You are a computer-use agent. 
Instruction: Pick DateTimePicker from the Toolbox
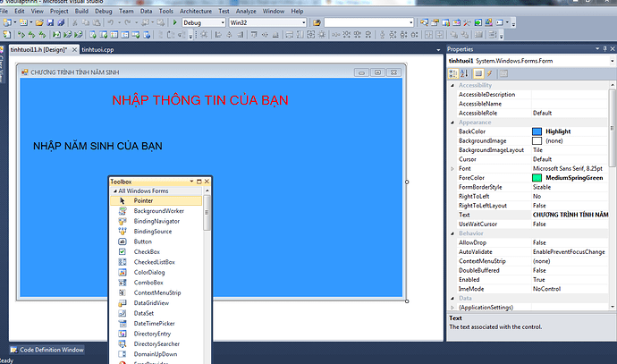pyautogui.click(x=154, y=323)
